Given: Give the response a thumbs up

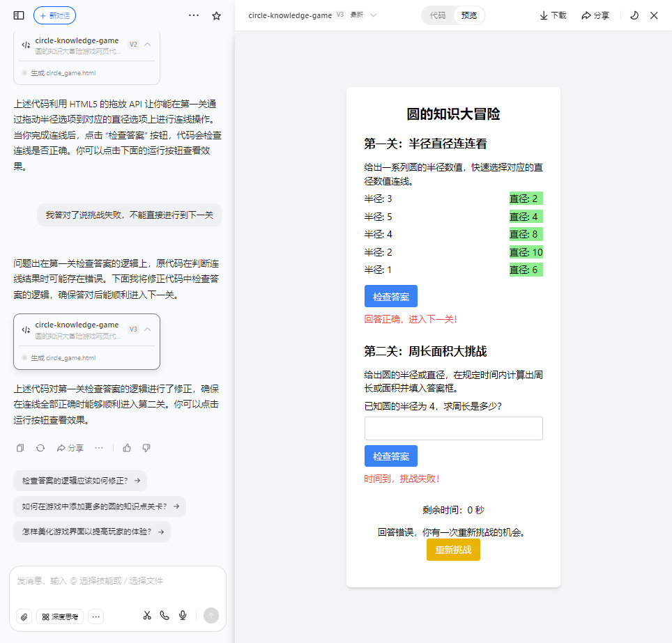Looking at the screenshot, I should pos(126,448).
